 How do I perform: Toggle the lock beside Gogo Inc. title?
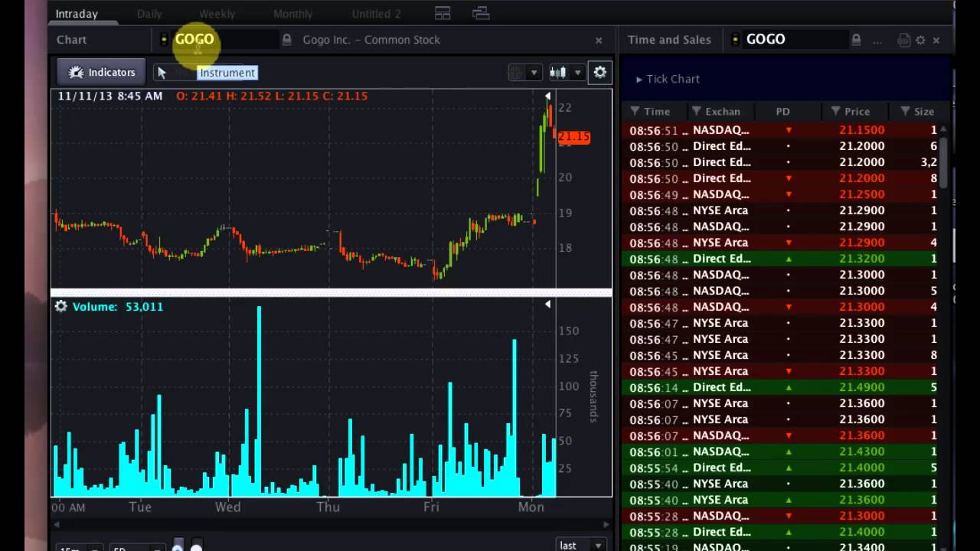(286, 40)
